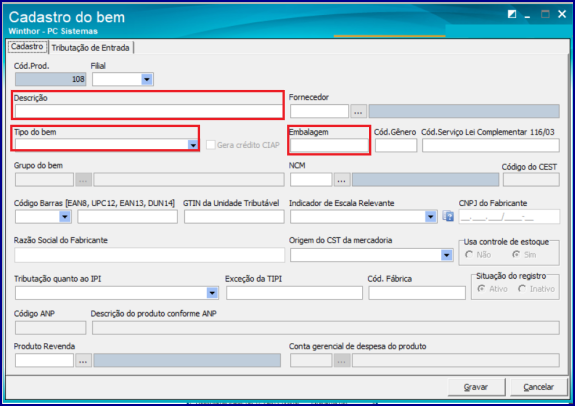Expand the Tributação quanto ao IPI dropdown
This screenshot has height=406, width=575.
[x=212, y=293]
